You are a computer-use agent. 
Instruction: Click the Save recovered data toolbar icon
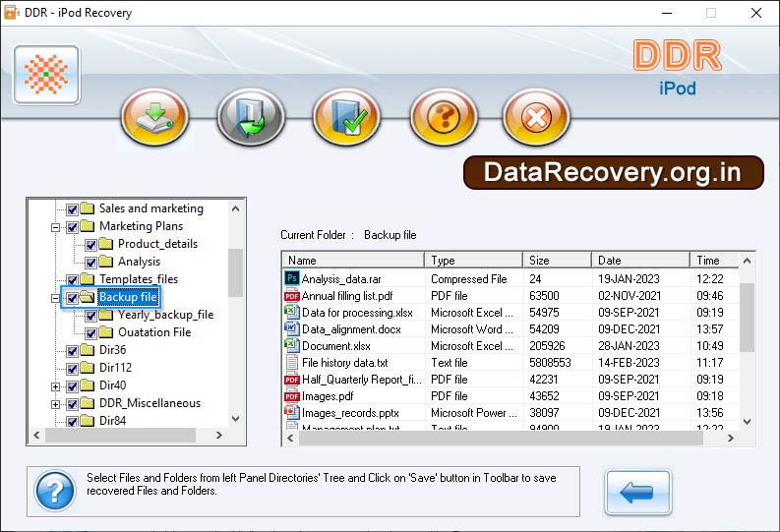point(155,117)
